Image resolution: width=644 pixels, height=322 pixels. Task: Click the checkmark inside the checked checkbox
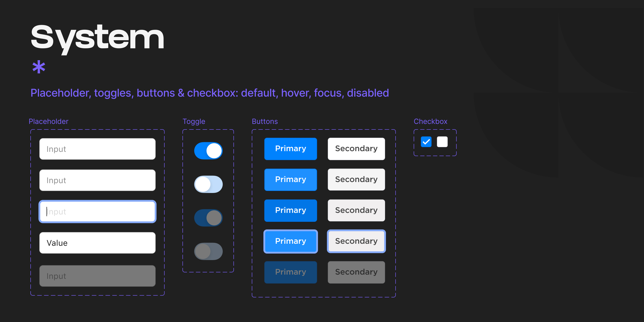point(426,142)
